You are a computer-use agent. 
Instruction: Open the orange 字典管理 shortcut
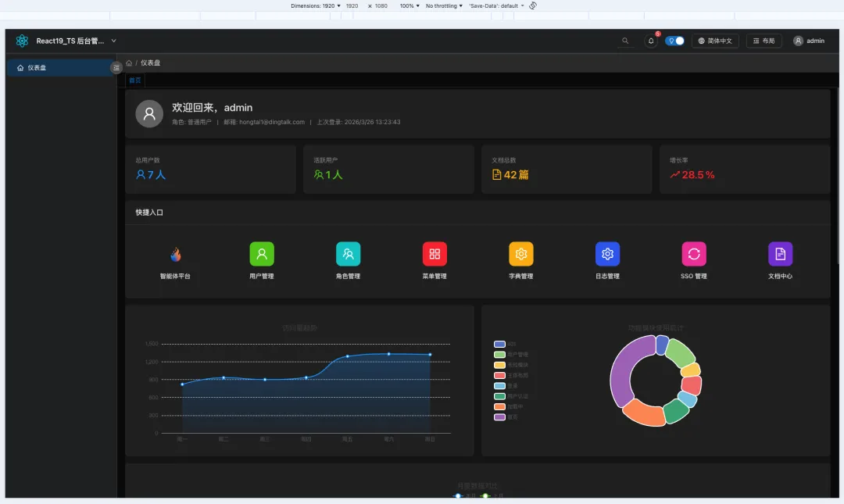(x=521, y=254)
